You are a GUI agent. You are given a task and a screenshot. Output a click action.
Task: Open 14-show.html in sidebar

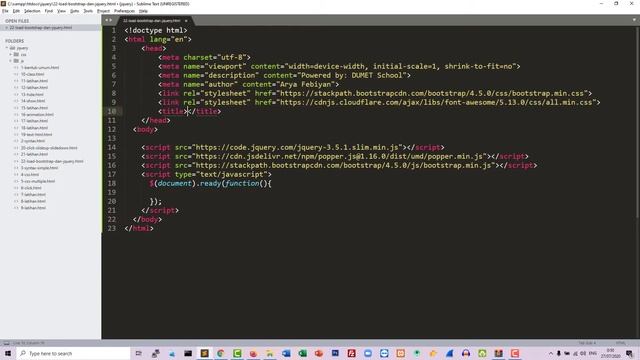[x=33, y=101]
